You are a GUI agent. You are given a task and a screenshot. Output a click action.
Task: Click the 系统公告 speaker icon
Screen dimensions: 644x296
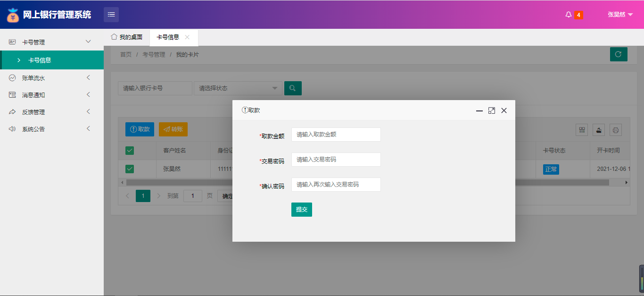12,129
